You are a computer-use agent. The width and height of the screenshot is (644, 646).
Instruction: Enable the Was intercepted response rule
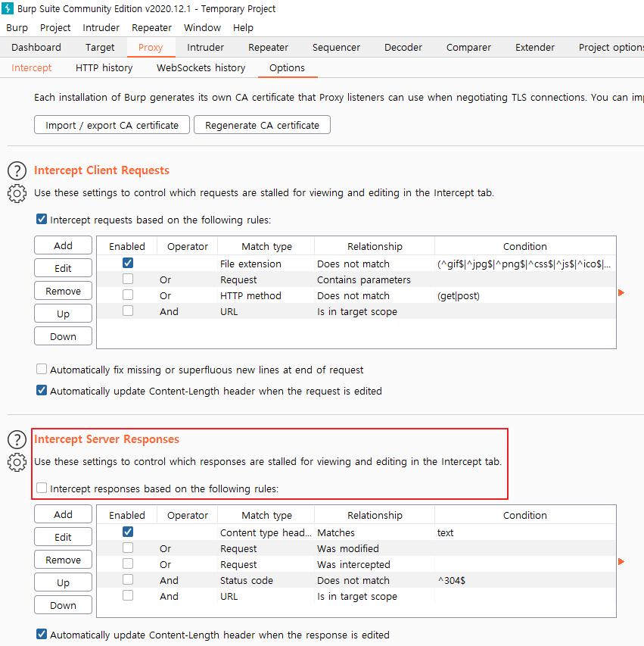[128, 563]
